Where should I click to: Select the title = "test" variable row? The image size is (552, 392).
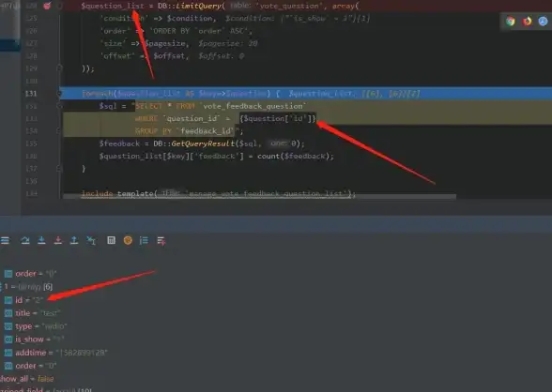point(32,313)
